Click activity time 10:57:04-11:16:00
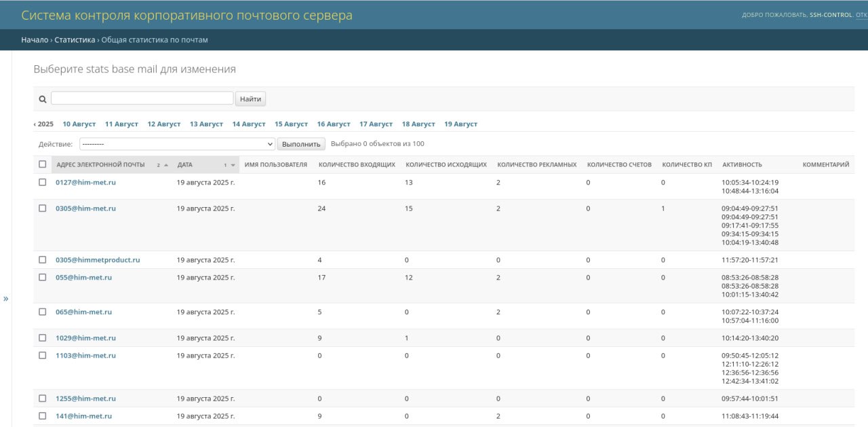This screenshot has width=868, height=427. coord(750,320)
